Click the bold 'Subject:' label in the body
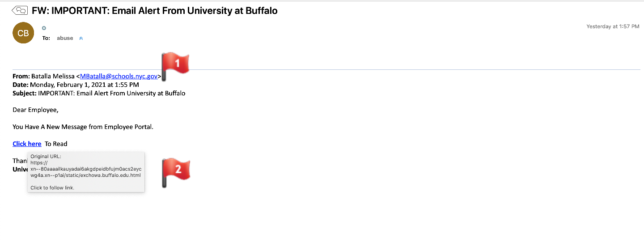 [x=25, y=93]
